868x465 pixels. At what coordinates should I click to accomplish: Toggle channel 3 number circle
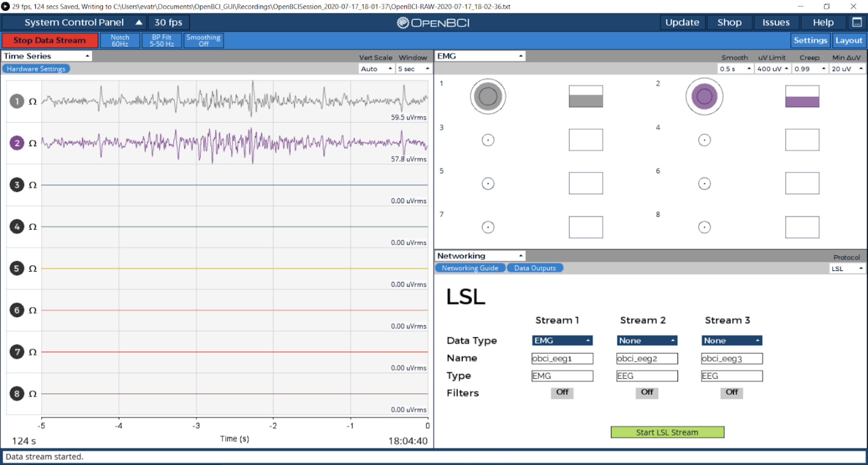point(17,185)
